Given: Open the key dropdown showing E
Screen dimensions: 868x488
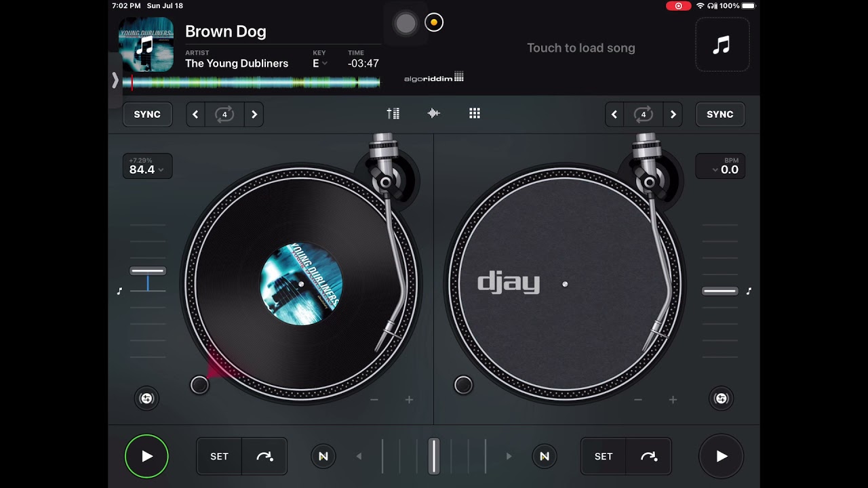Looking at the screenshot, I should 319,63.
